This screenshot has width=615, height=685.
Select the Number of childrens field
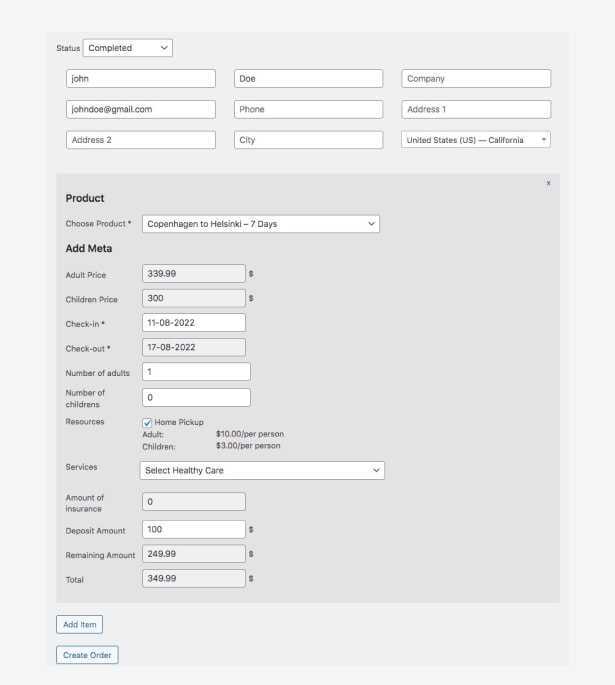197,398
